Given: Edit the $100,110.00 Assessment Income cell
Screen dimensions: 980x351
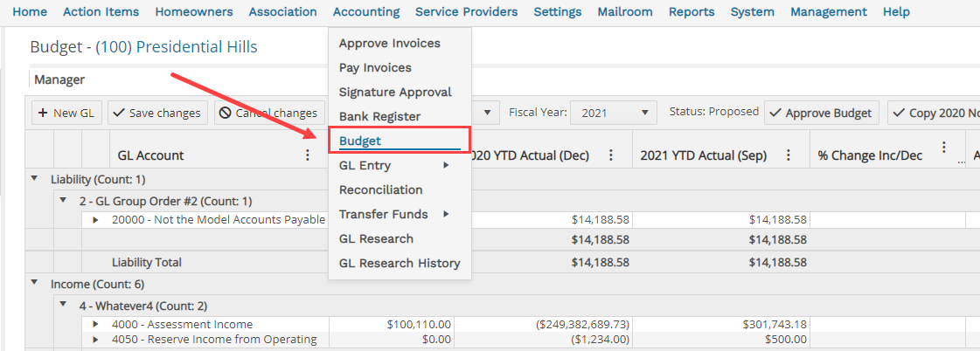Looking at the screenshot, I should pos(391,324).
